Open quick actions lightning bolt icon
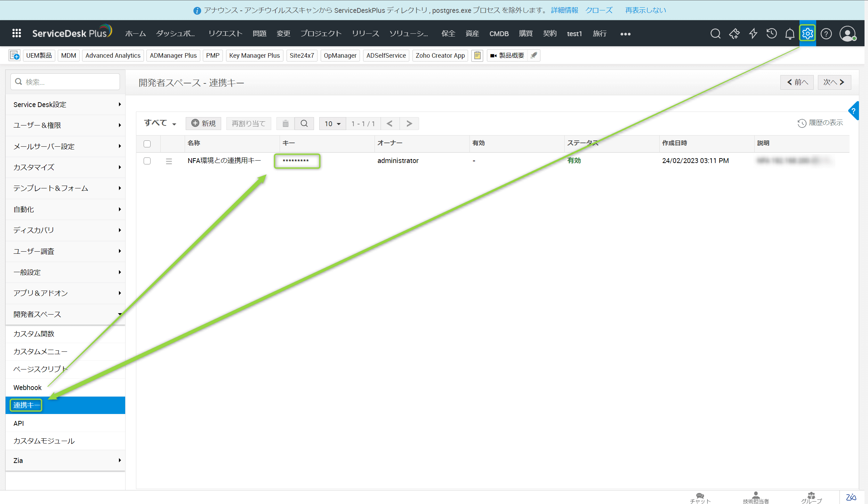The width and height of the screenshot is (868, 504). tap(753, 34)
